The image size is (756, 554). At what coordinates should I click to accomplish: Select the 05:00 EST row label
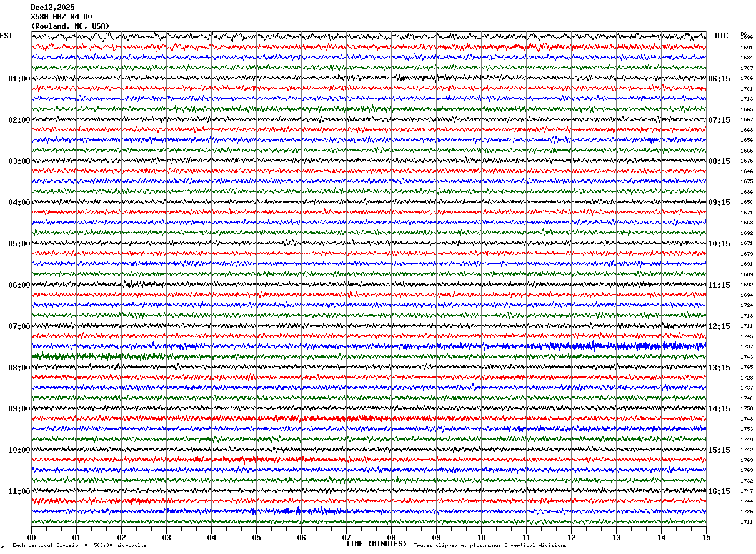click(x=19, y=244)
